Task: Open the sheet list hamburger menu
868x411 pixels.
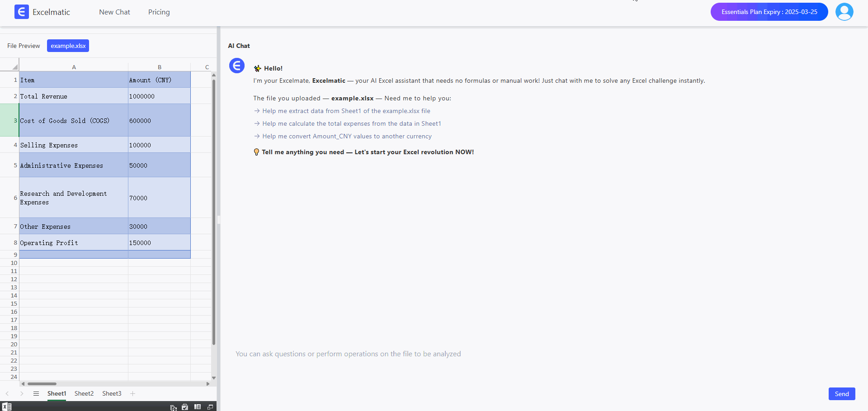Action: [36, 394]
